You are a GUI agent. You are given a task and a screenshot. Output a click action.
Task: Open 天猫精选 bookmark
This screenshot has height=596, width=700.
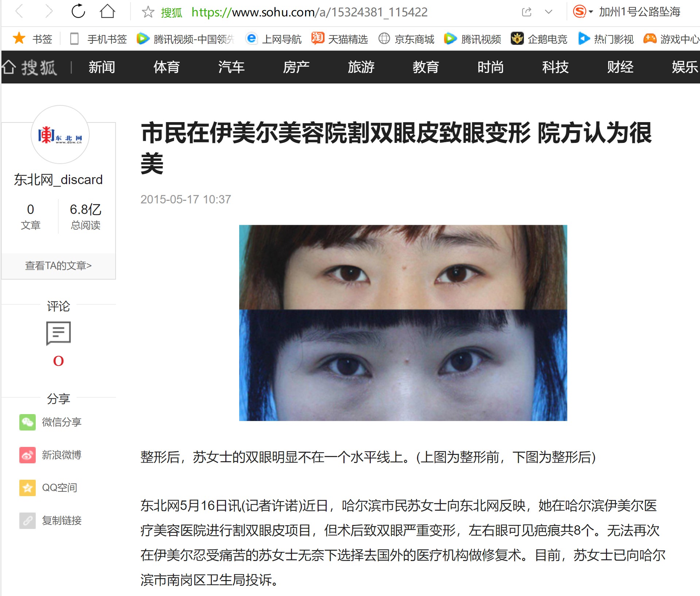tap(340, 39)
